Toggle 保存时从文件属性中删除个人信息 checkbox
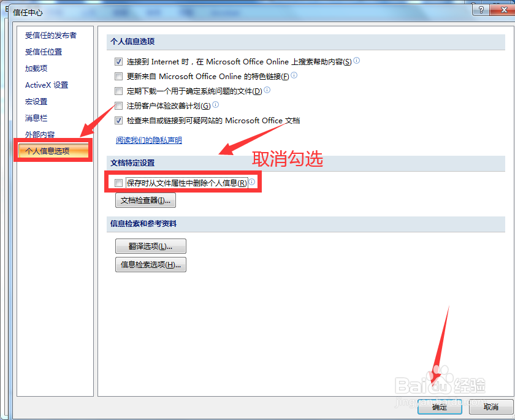Image resolution: width=515 pixels, height=420 pixels. coord(118,183)
